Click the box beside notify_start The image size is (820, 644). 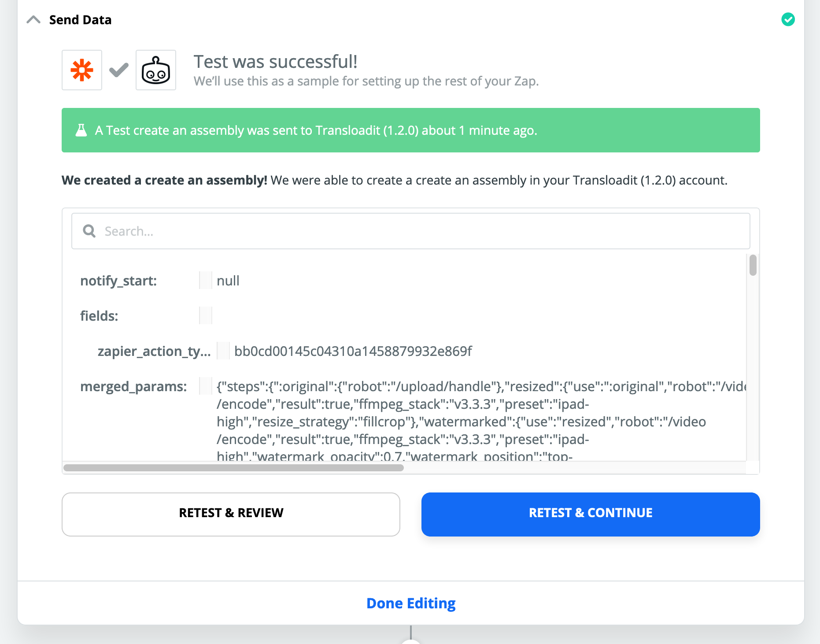[x=206, y=281]
